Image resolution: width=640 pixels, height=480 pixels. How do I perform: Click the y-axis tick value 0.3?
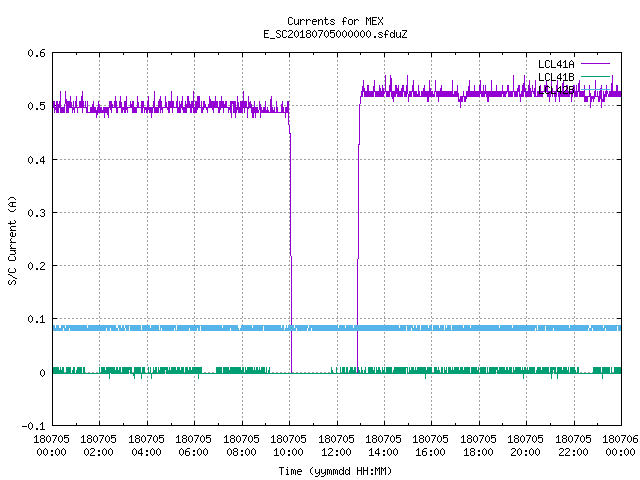point(36,213)
